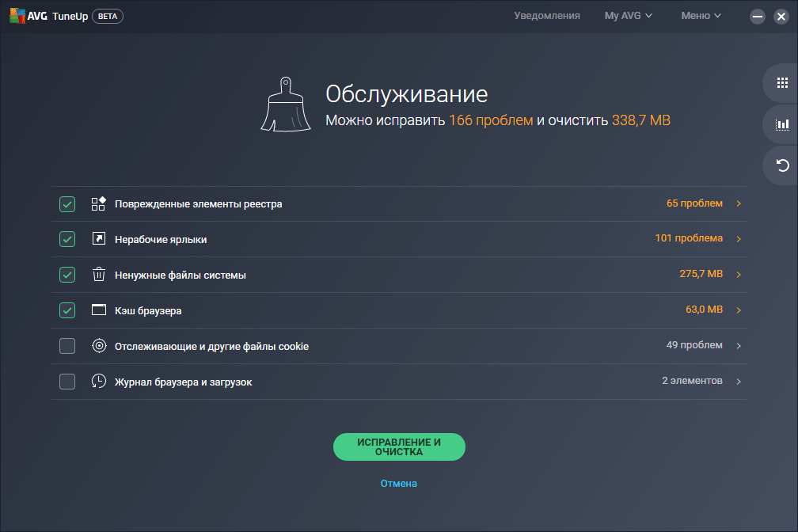798x532 pixels.
Task: Open the bar chart statistics icon
Action: [x=782, y=124]
